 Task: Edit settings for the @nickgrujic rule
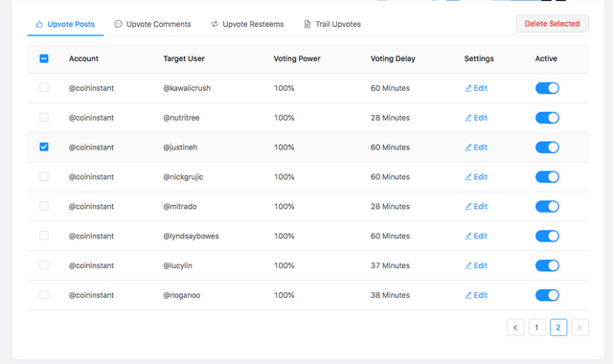click(476, 177)
